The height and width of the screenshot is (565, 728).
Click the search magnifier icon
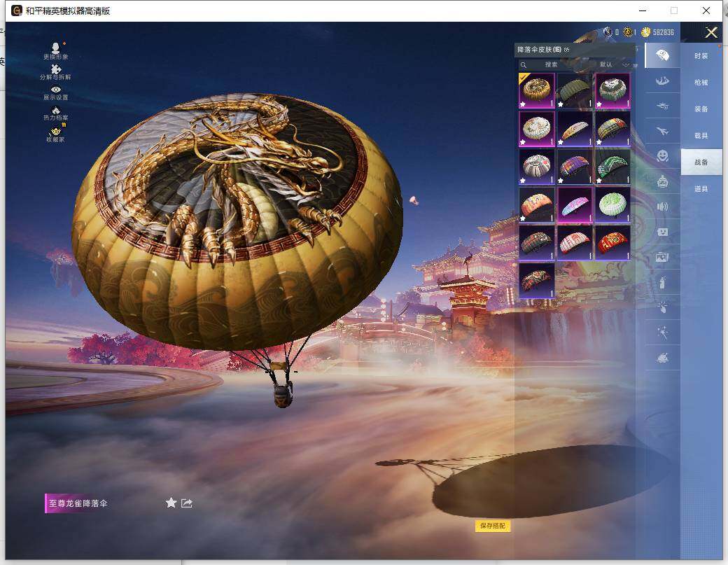click(524, 64)
